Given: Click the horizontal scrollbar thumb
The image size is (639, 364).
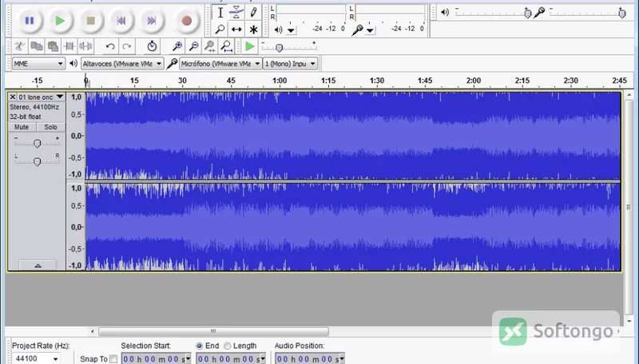Looking at the screenshot, I should click(x=213, y=331).
